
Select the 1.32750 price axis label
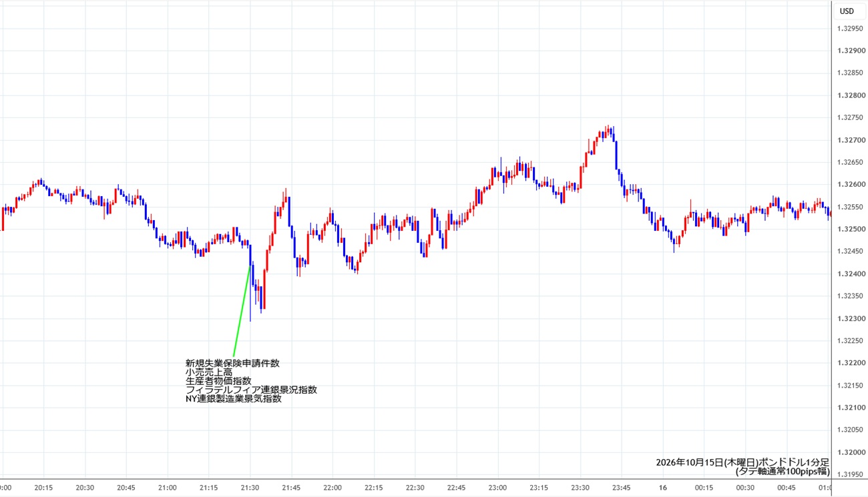pos(849,118)
